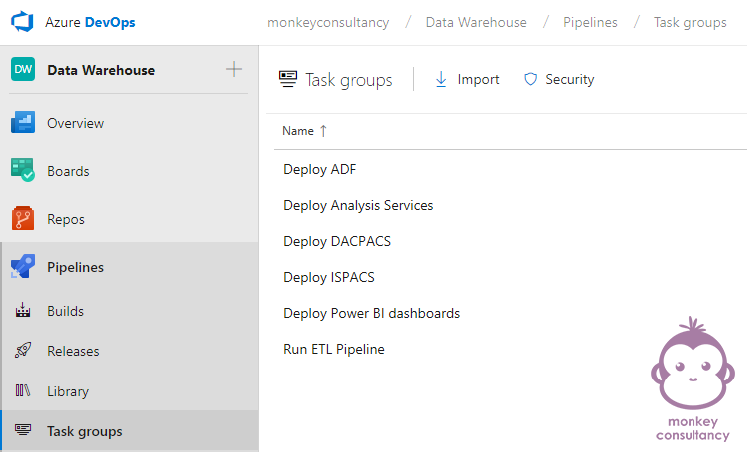747x452 pixels.
Task: Go to Releases under Pipelines
Action: pyautogui.click(x=73, y=351)
